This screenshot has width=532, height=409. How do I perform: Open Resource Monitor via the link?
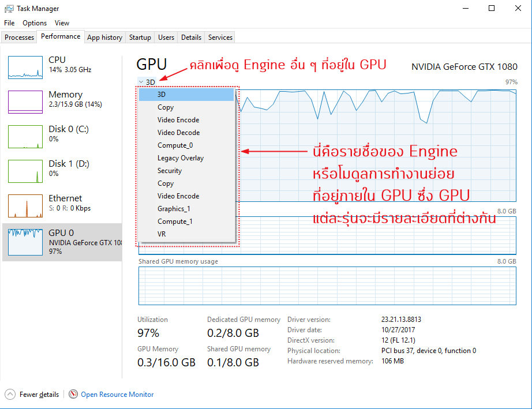click(117, 394)
